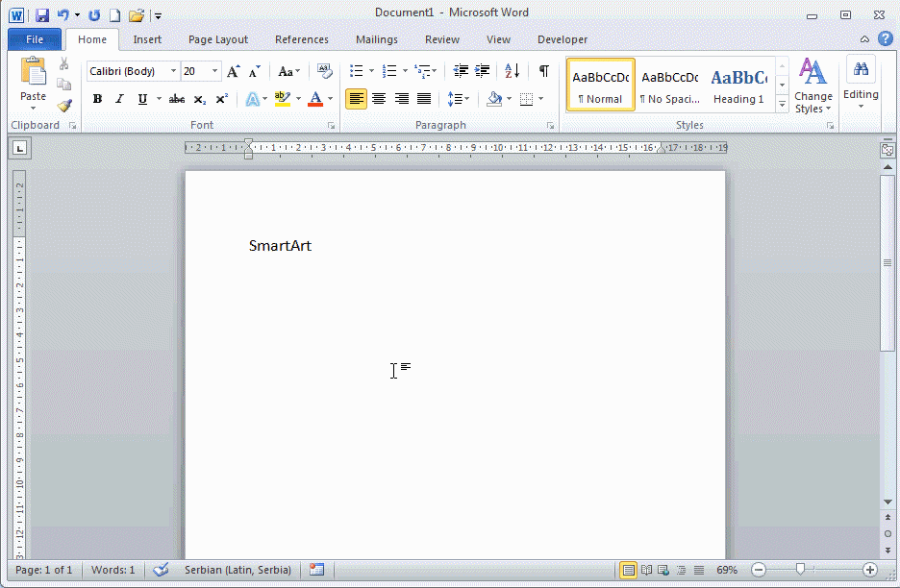The image size is (900, 588).
Task: Click the Serbian (Latin, Serbia) language indicator
Action: 237,570
